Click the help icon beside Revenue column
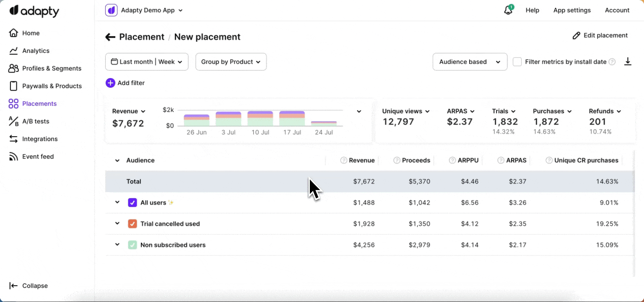 (x=344, y=160)
